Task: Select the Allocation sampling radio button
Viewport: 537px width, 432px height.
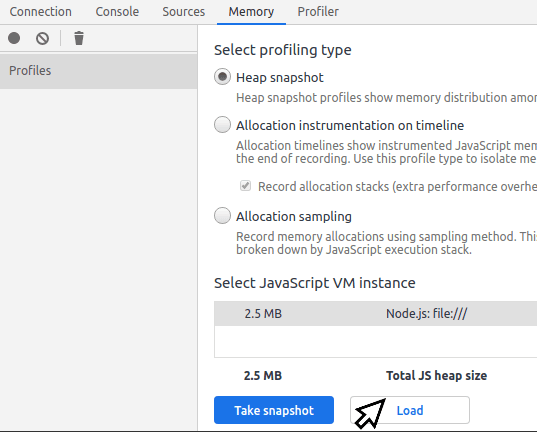Action: click(222, 216)
